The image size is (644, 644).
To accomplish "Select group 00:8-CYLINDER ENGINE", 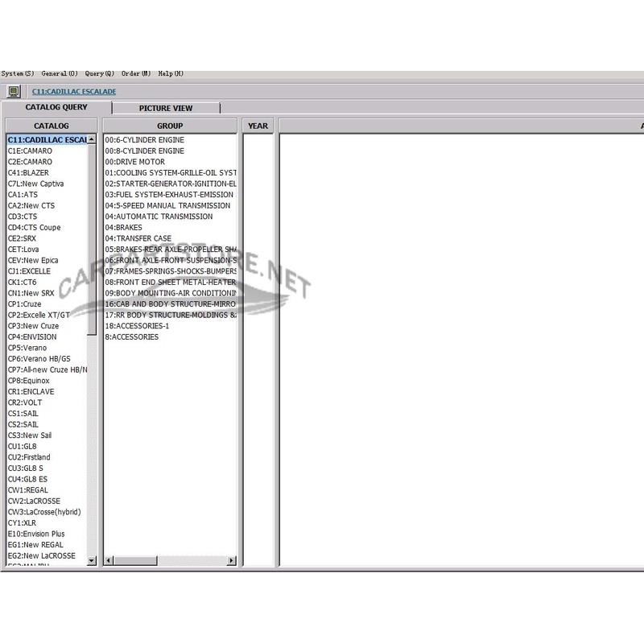I will [145, 151].
